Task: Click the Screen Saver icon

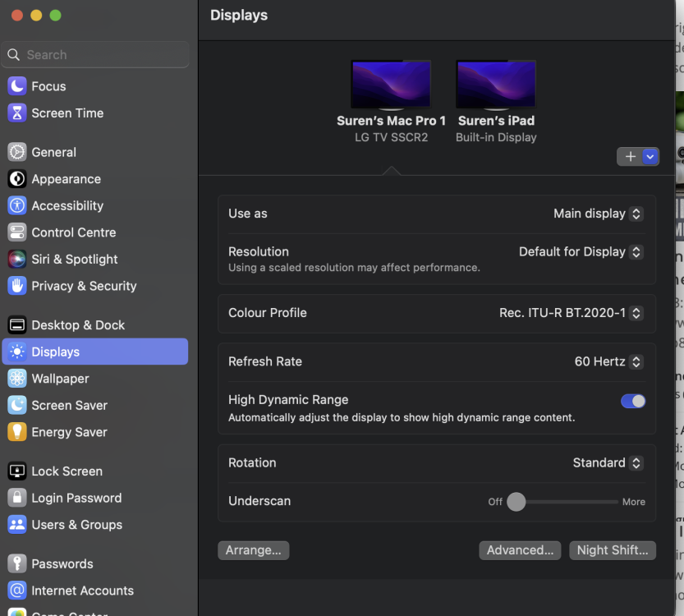Action: (17, 405)
